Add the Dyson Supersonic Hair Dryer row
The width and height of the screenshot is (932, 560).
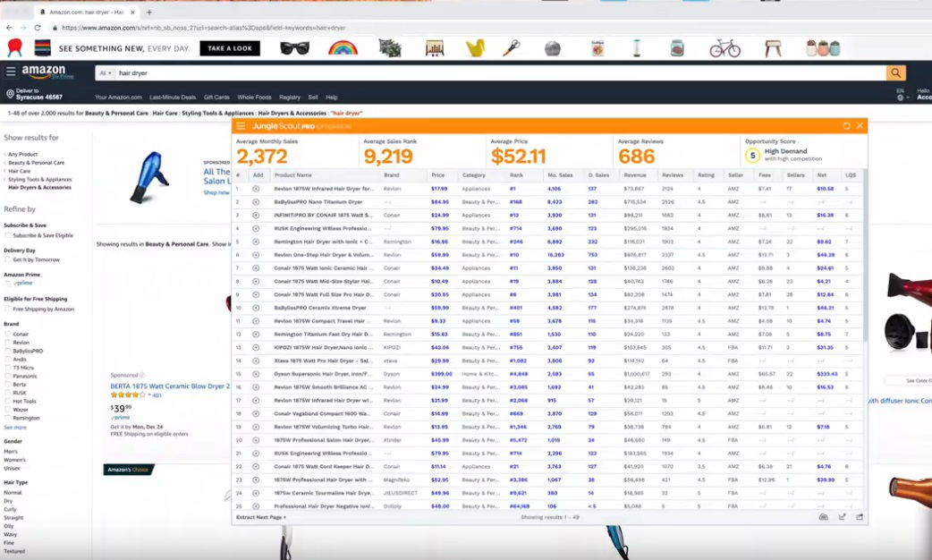[256, 374]
